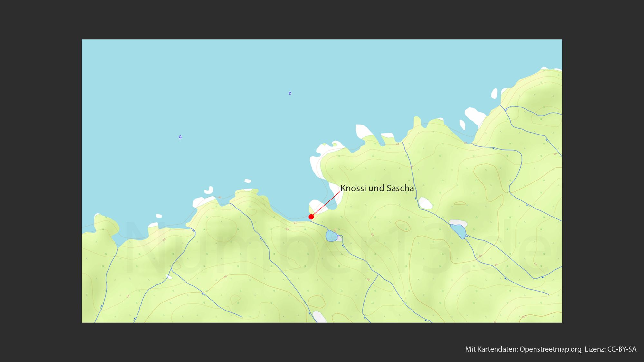Image resolution: width=644 pixels, height=362 pixels.
Task: Click the 'Mit Kartendaten: Openstreetmap.org' attribution text
Action: click(x=524, y=349)
